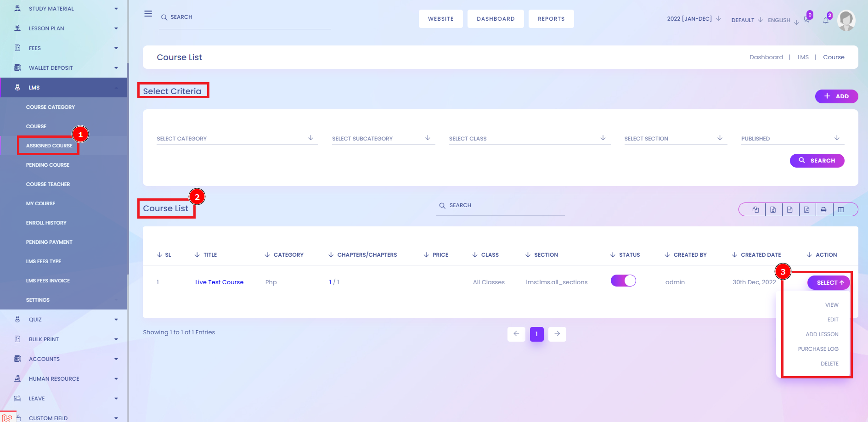Screen dimensions: 868x422
Task: Open the Select Category dropdown
Action: coord(237,138)
